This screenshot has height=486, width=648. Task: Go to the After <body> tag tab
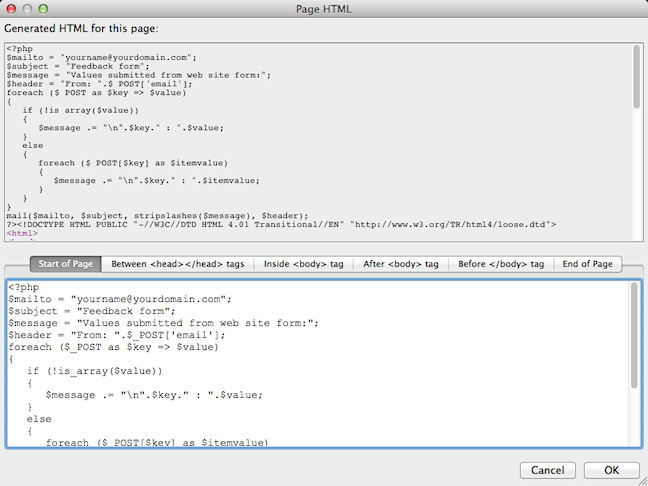pyautogui.click(x=399, y=264)
